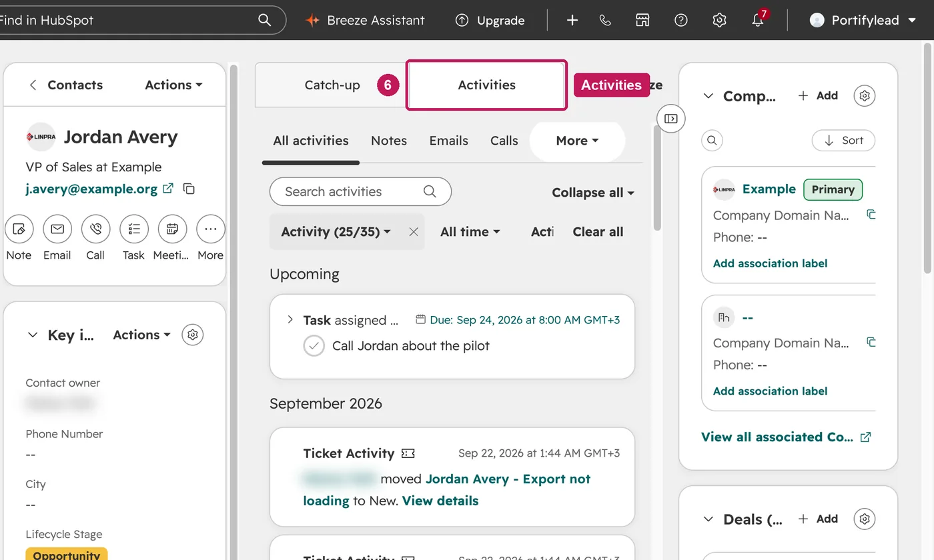
Task: Copy the j.avery@example.org email address
Action: [x=189, y=189]
